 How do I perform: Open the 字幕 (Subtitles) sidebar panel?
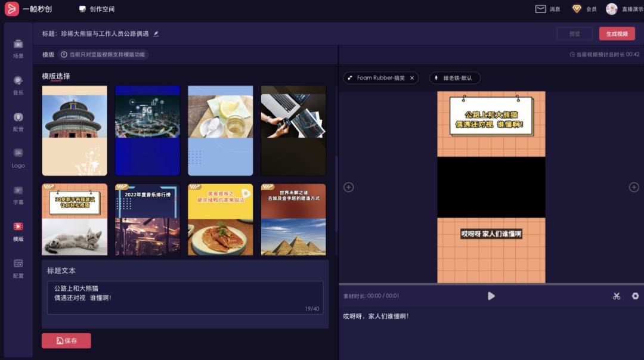[18, 194]
